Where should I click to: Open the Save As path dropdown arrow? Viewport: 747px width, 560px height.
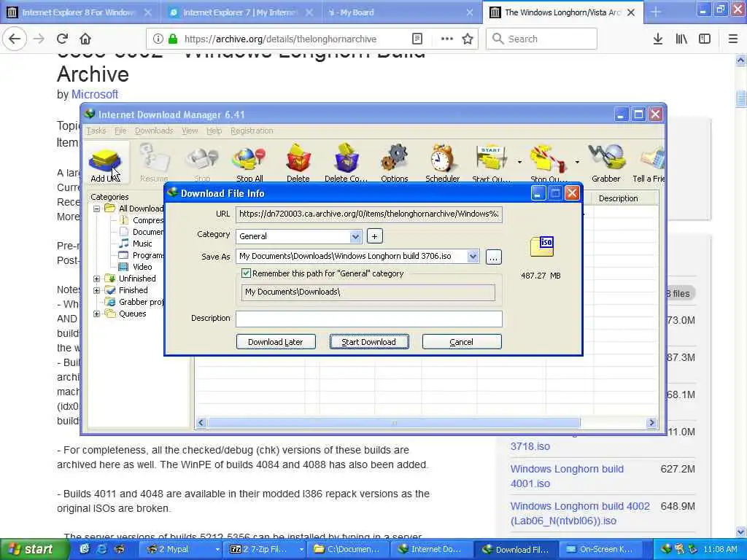(473, 256)
